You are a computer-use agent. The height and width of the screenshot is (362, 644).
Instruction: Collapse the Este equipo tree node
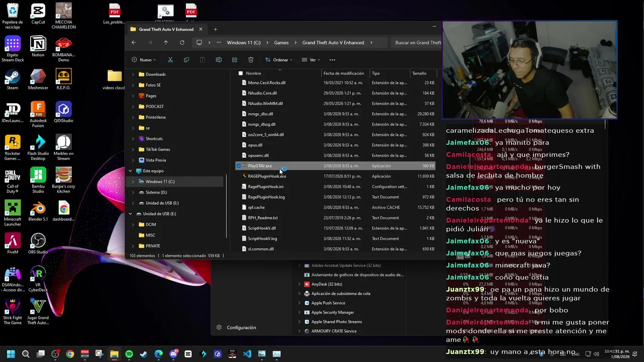pyautogui.click(x=130, y=171)
